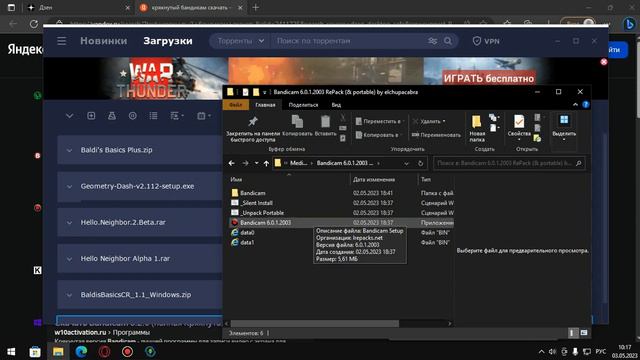Open Explorer help question mark icon
The width and height of the screenshot is (640, 360).
pyautogui.click(x=586, y=105)
